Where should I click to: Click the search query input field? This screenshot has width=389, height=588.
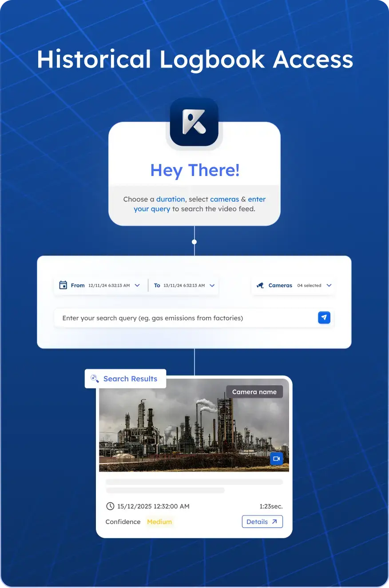194,318
